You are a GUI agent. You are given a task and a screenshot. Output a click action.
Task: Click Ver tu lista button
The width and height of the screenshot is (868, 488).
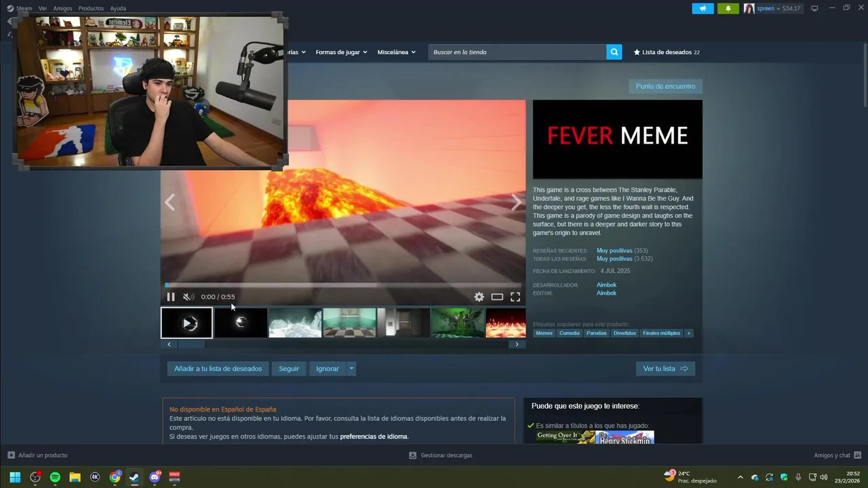[x=665, y=369]
